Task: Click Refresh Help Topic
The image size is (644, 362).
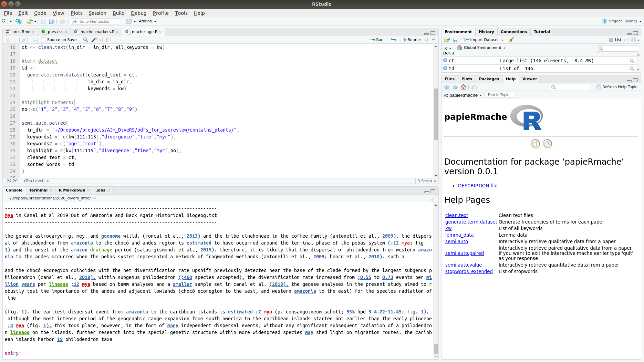Action: point(617,87)
